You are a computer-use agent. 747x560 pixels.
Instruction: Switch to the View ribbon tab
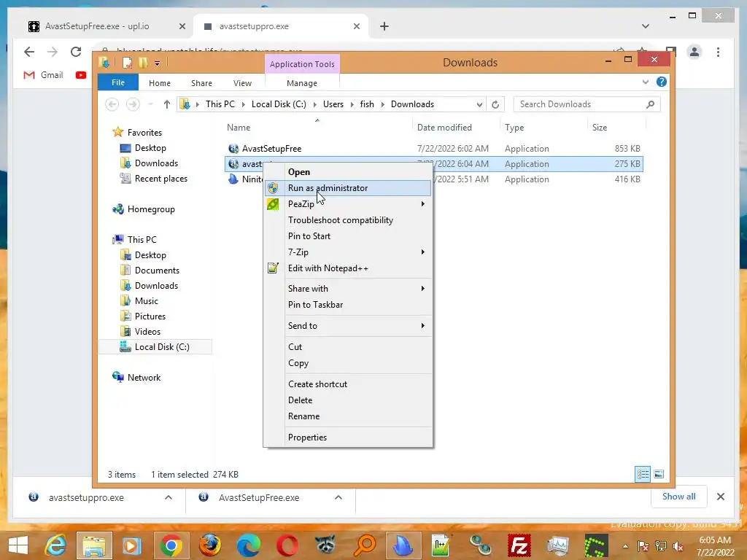pos(242,83)
